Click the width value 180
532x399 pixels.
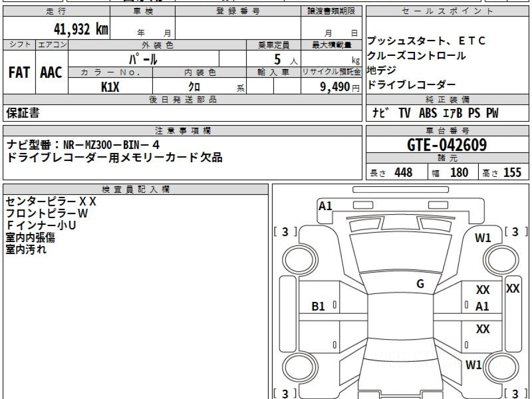click(x=459, y=172)
